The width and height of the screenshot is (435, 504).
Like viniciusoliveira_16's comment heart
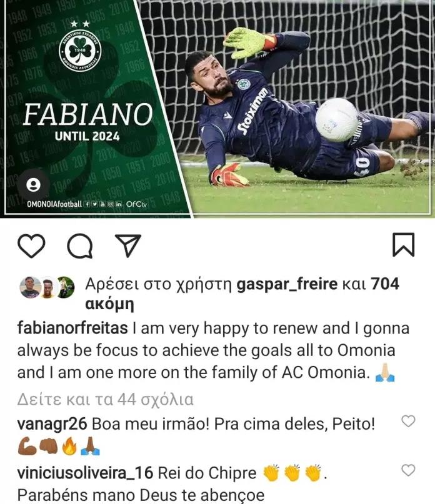point(408,470)
